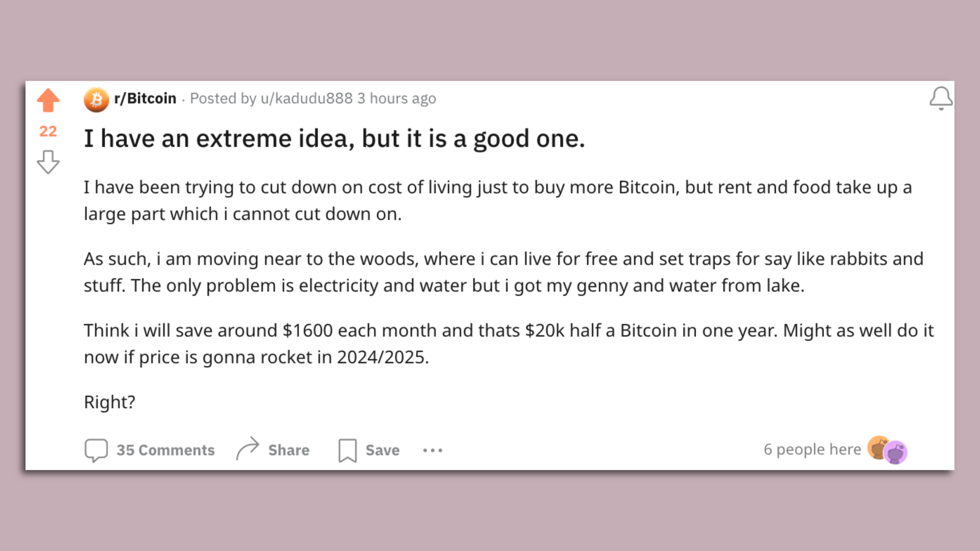Click the orange Snoo avatar
The width and height of the screenshot is (980, 551).
877,447
